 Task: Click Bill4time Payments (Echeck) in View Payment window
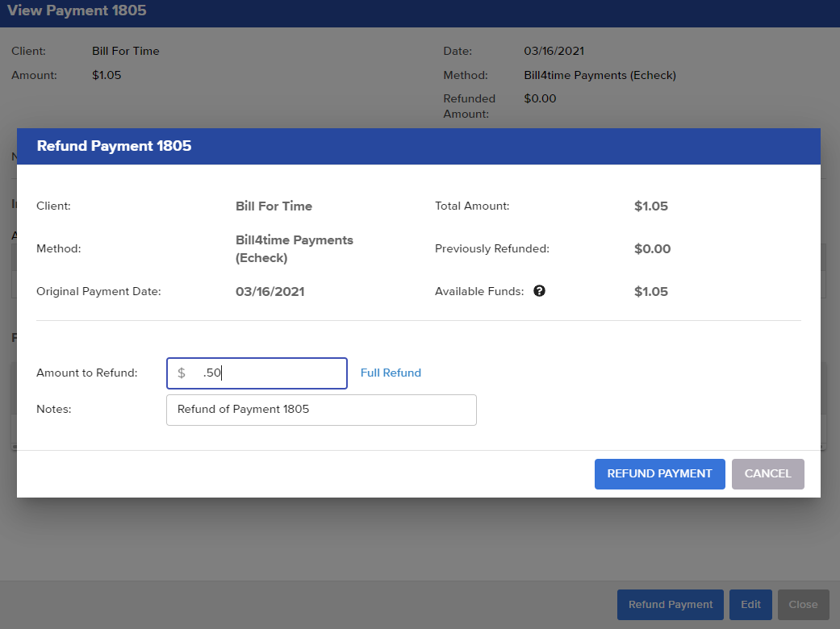pos(600,75)
